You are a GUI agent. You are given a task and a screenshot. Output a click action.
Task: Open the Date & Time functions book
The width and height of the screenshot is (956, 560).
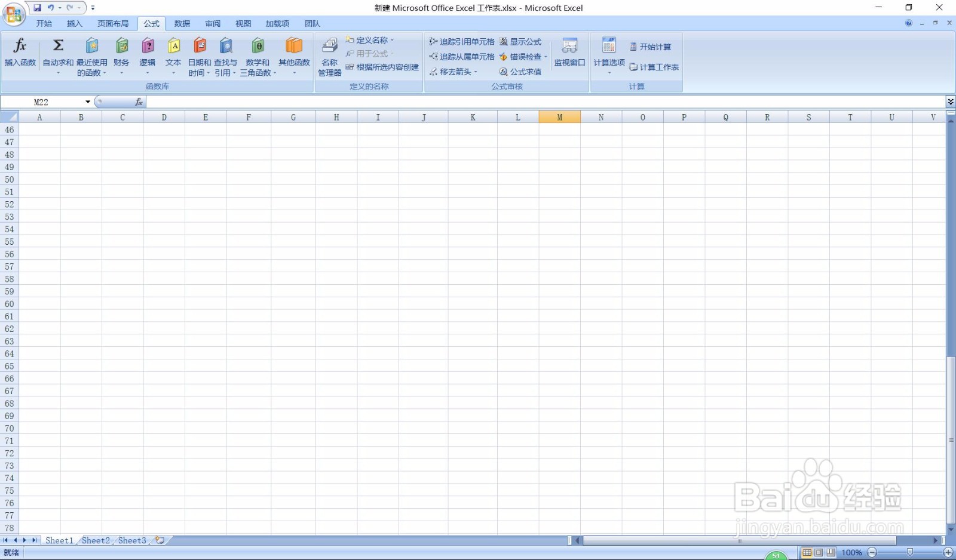[x=200, y=46]
